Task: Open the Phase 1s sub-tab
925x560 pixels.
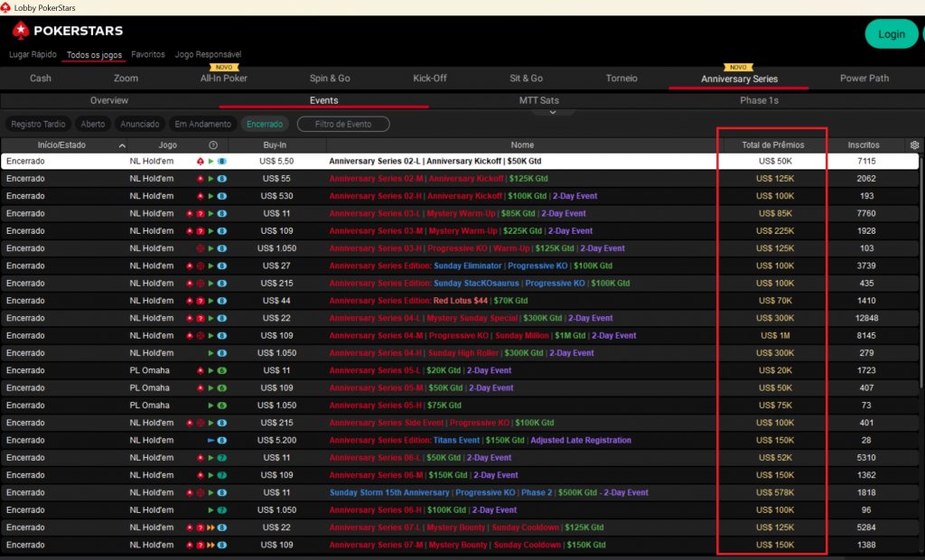Action: pos(759,100)
